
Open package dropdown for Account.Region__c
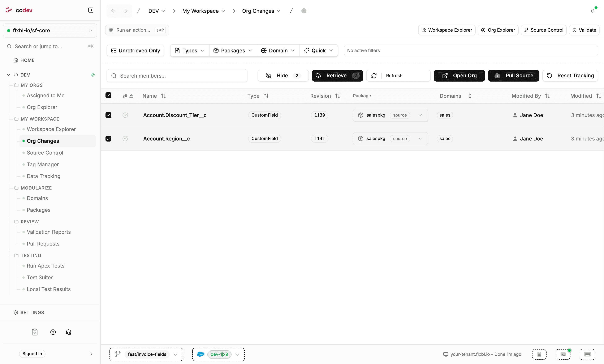coord(390,139)
